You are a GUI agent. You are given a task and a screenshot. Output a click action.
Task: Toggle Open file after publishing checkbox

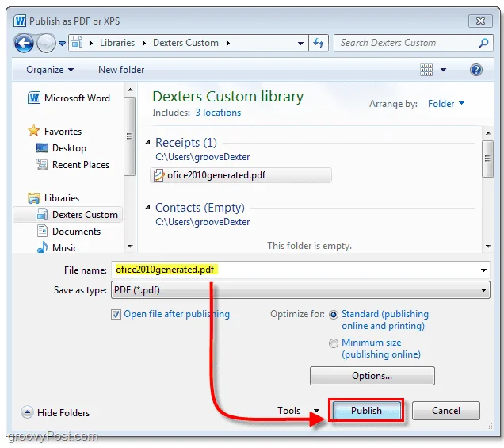116,314
